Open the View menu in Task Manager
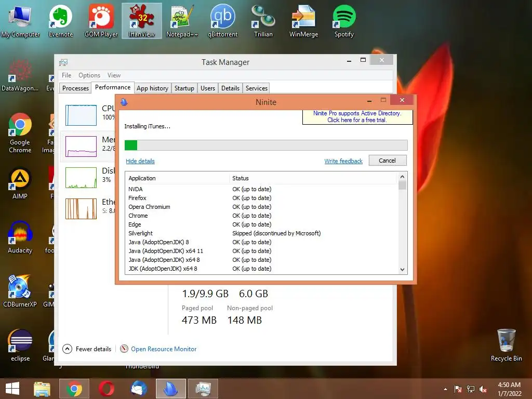532x399 pixels. 114,75
